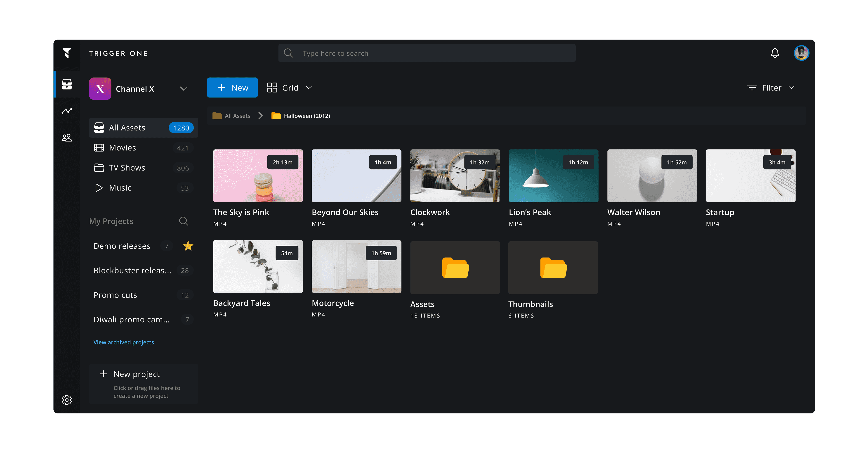Click the 18 ITEMS label
Screen dimensions: 868x453
point(425,315)
